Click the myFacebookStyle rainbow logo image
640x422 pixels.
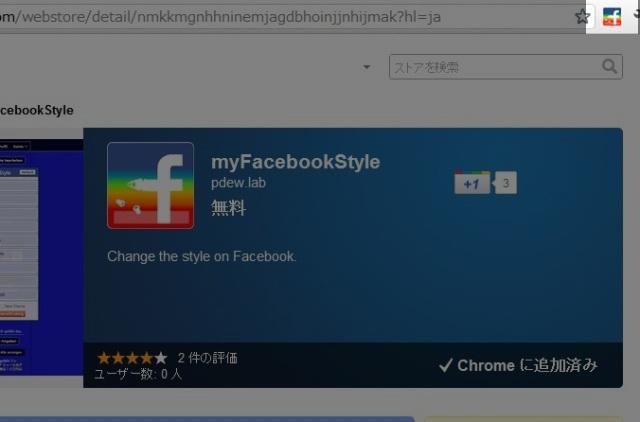[150, 185]
